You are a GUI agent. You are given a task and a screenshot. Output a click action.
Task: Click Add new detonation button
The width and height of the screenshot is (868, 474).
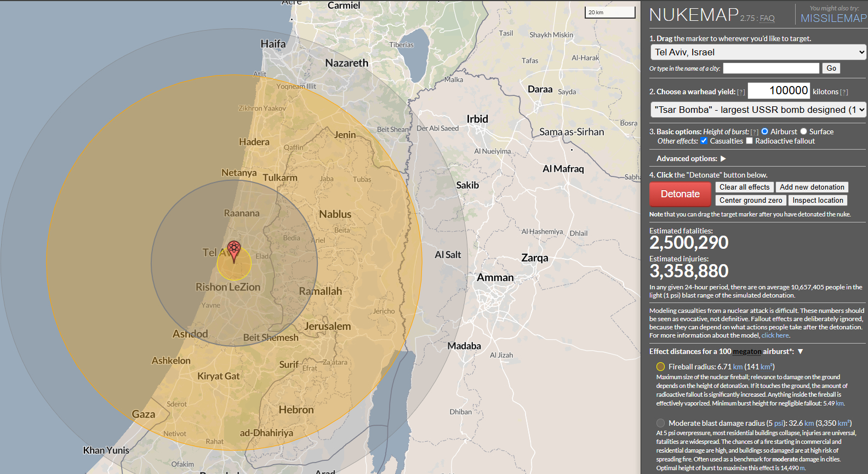tap(812, 187)
